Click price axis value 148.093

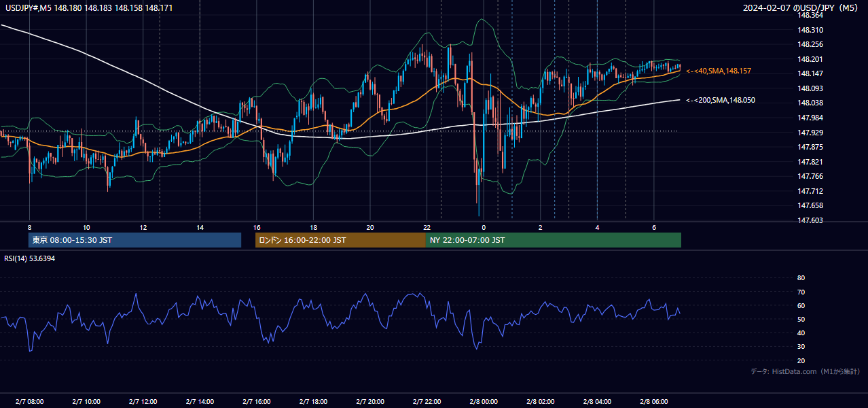click(x=810, y=88)
